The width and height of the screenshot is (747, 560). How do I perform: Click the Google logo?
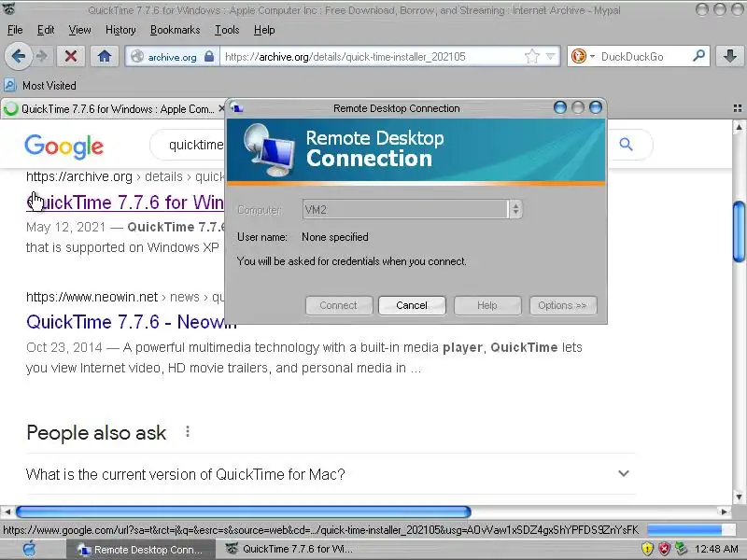63,146
